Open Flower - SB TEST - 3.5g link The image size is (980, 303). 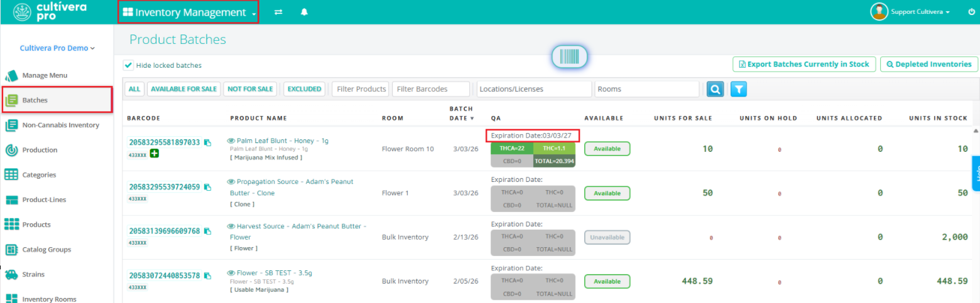(x=275, y=274)
